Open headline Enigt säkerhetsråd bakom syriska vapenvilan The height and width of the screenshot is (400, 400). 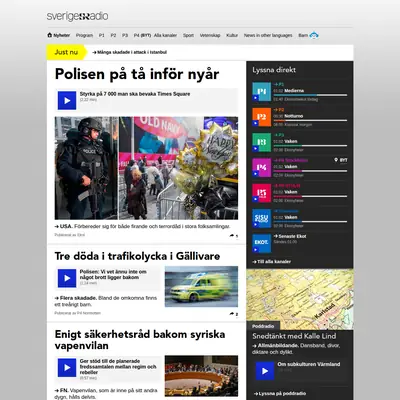coord(140,340)
